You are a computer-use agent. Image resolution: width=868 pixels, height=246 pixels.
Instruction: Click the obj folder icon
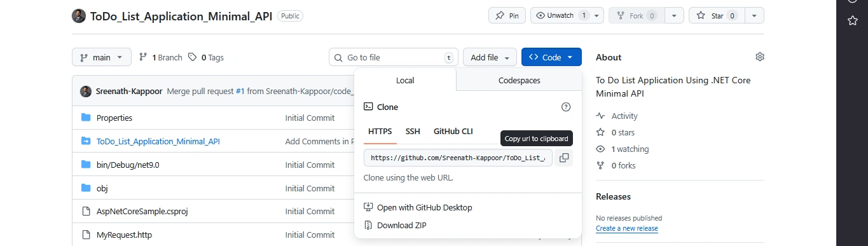point(86,188)
